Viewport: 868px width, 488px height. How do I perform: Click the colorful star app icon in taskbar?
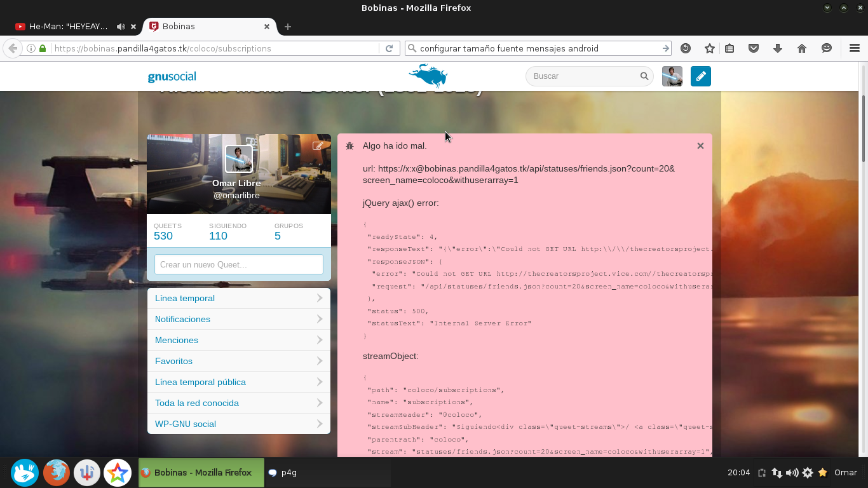pyautogui.click(x=118, y=473)
